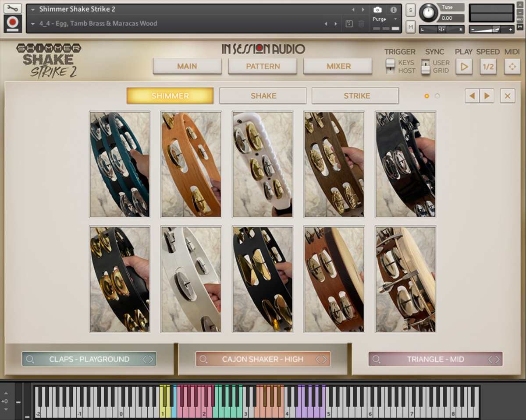Go to previous browser page arrow
This screenshot has height=420, width=526.
pos(472,95)
